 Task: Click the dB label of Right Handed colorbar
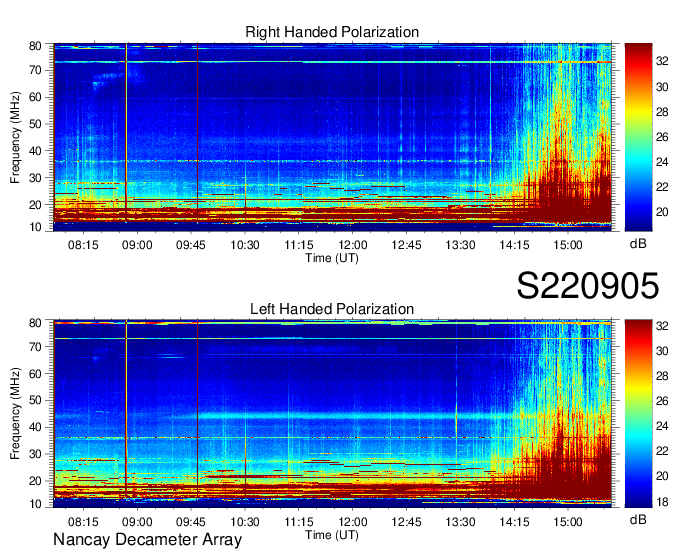638,244
